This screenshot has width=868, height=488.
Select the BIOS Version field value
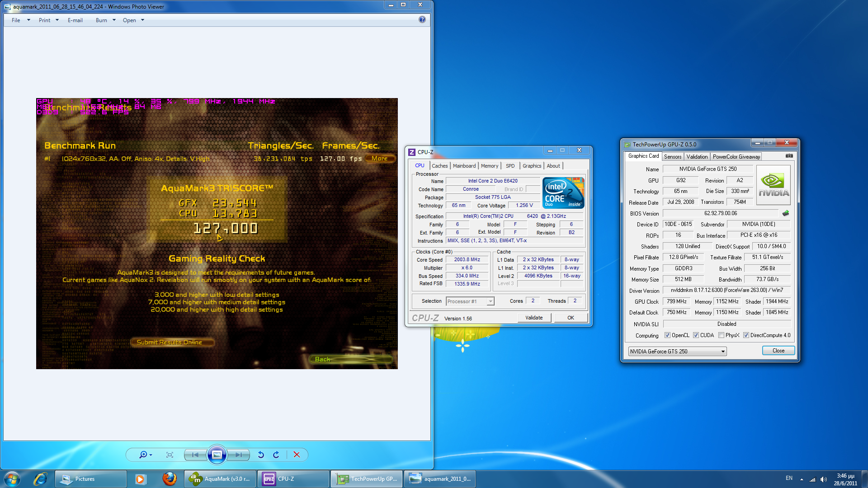tap(721, 213)
